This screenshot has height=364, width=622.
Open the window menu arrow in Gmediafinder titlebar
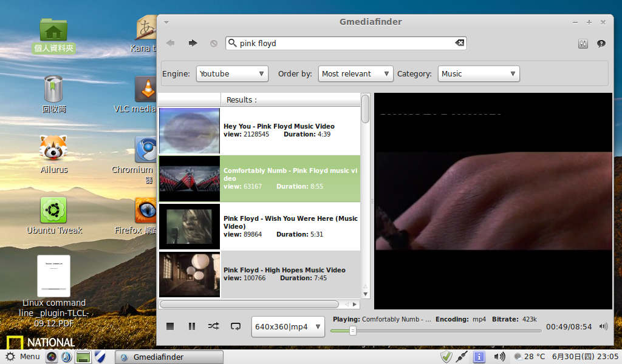pyautogui.click(x=166, y=22)
